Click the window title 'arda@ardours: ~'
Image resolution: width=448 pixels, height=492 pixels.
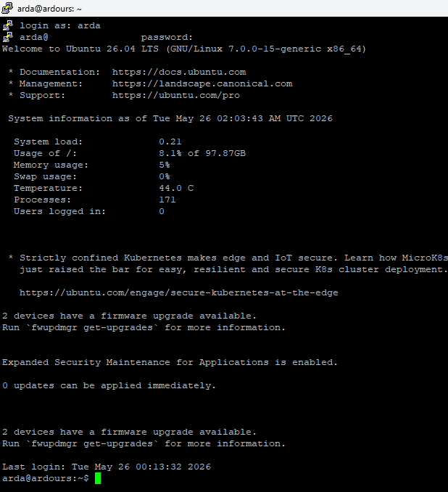pos(49,9)
